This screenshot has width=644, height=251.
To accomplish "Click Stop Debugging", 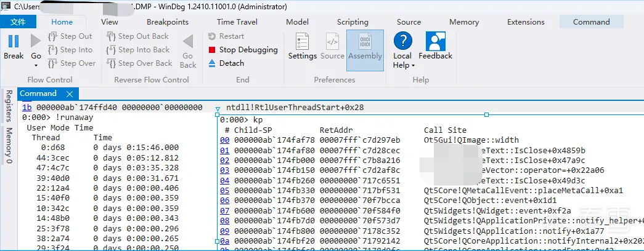I will pos(243,50).
